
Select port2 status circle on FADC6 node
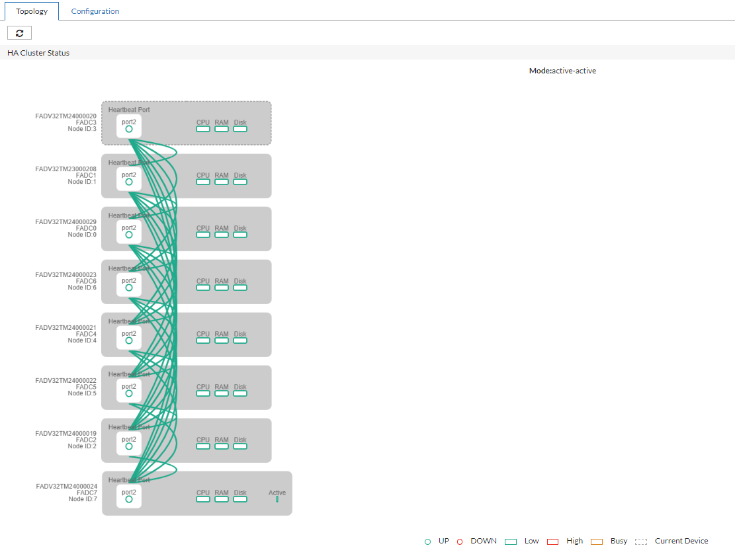pyautogui.click(x=129, y=288)
